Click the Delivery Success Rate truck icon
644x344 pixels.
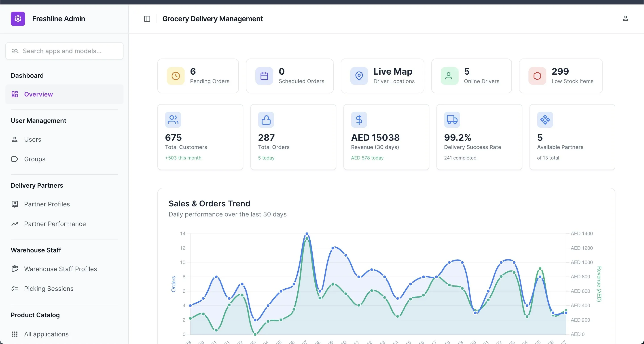click(x=452, y=120)
